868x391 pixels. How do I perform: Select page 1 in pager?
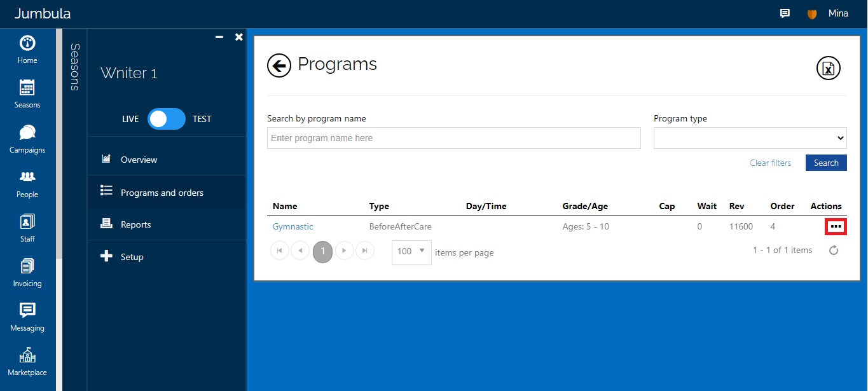pyautogui.click(x=322, y=250)
